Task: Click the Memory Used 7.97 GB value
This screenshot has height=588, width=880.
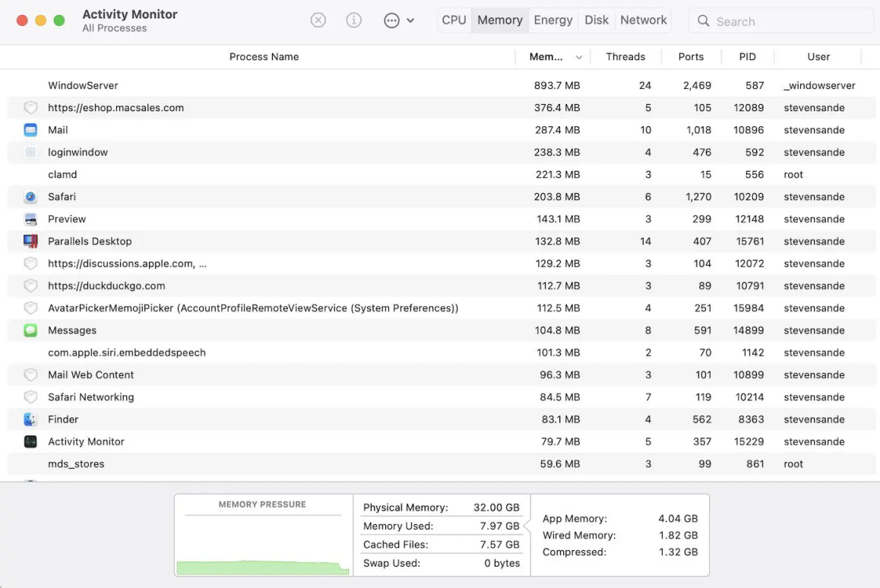Action: [x=499, y=526]
